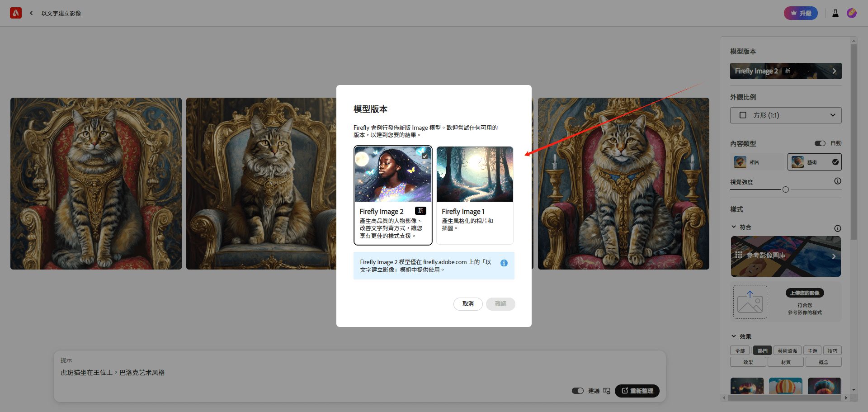Viewport: 868px width, 412px height.
Task: Go back using the header chevron arrow
Action: (x=31, y=13)
